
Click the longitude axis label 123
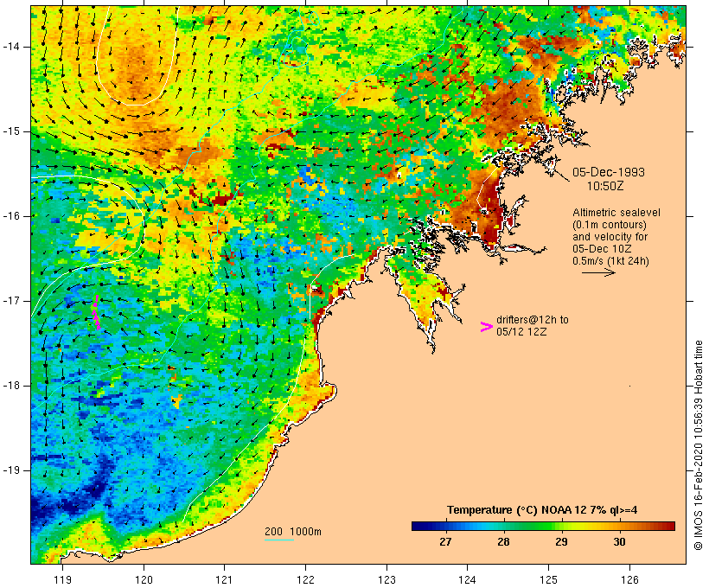pos(386,579)
